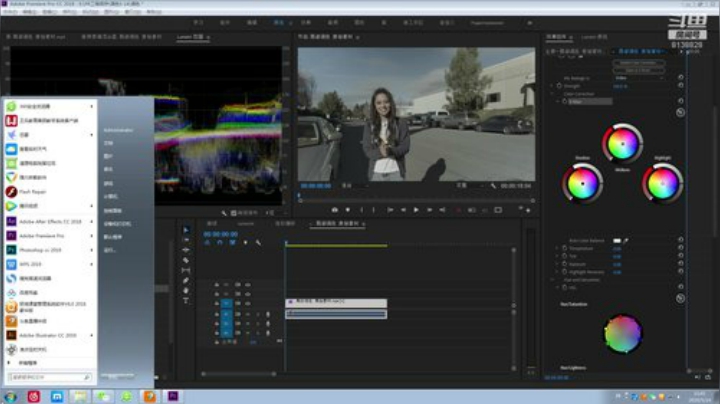
Task: Select the Ripple Edit tool
Action: pyautogui.click(x=186, y=250)
